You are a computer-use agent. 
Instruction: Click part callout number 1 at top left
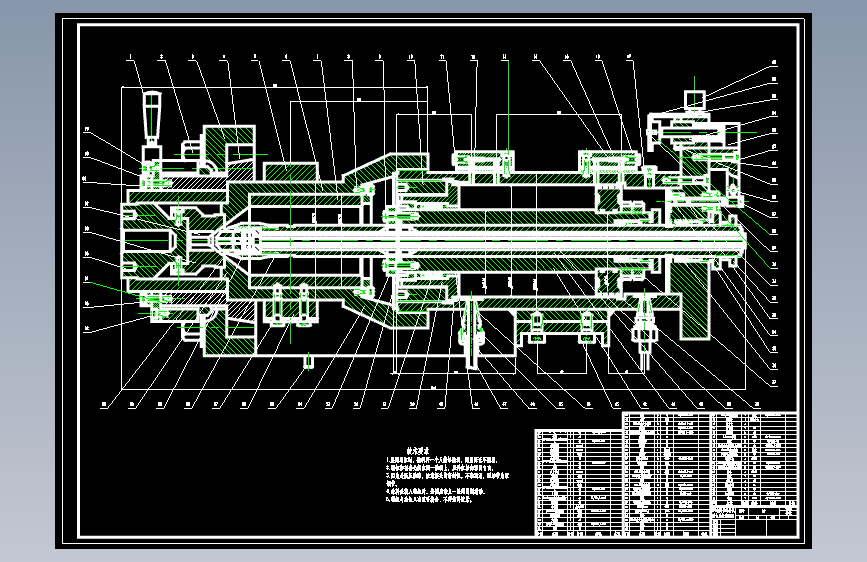pos(130,56)
